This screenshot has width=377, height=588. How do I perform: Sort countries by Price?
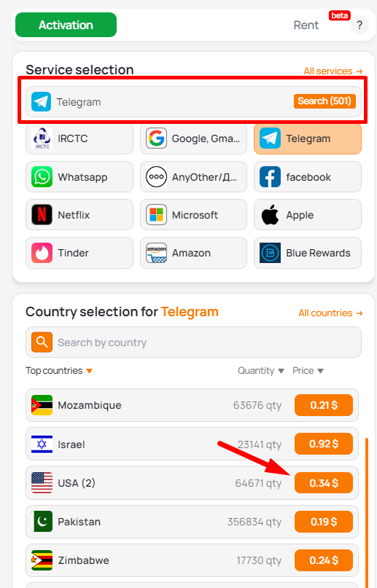coord(308,370)
